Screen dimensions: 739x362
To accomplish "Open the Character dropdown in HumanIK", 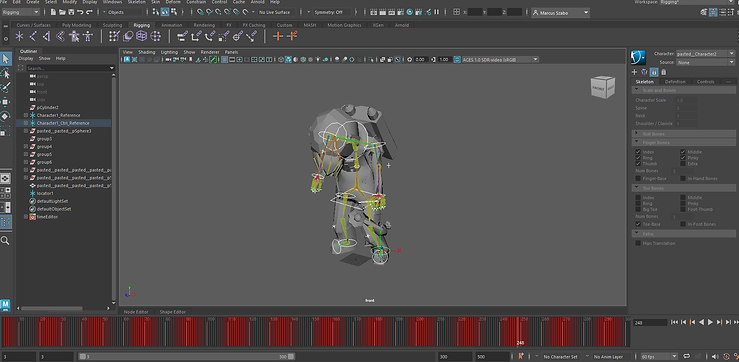I will 705,54.
